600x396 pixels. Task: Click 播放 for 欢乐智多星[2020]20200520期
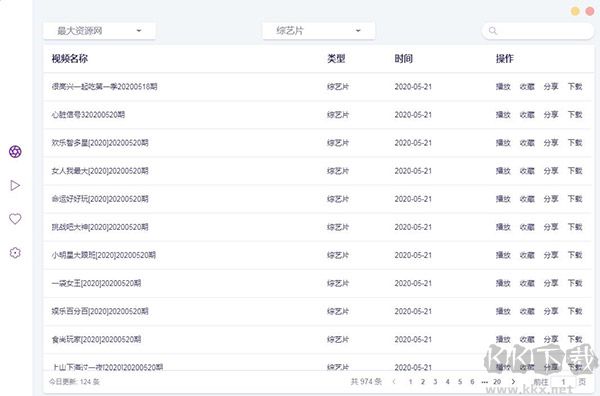click(x=503, y=143)
